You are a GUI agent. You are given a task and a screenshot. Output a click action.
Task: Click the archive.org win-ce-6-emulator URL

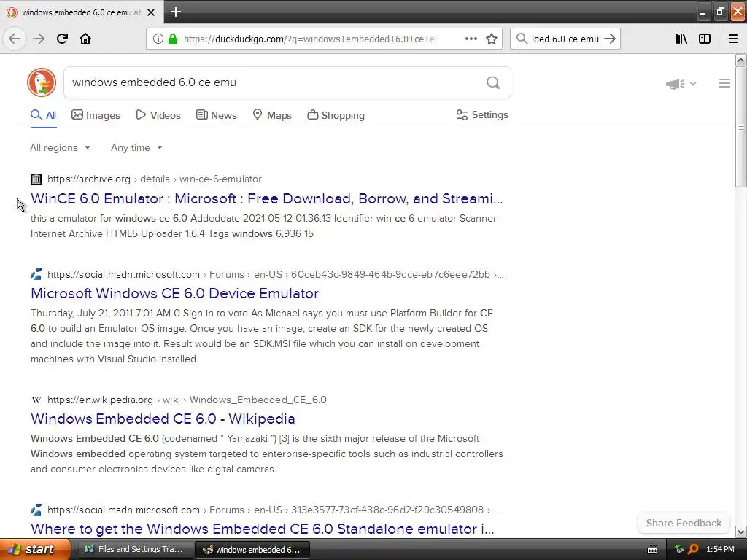155,179
